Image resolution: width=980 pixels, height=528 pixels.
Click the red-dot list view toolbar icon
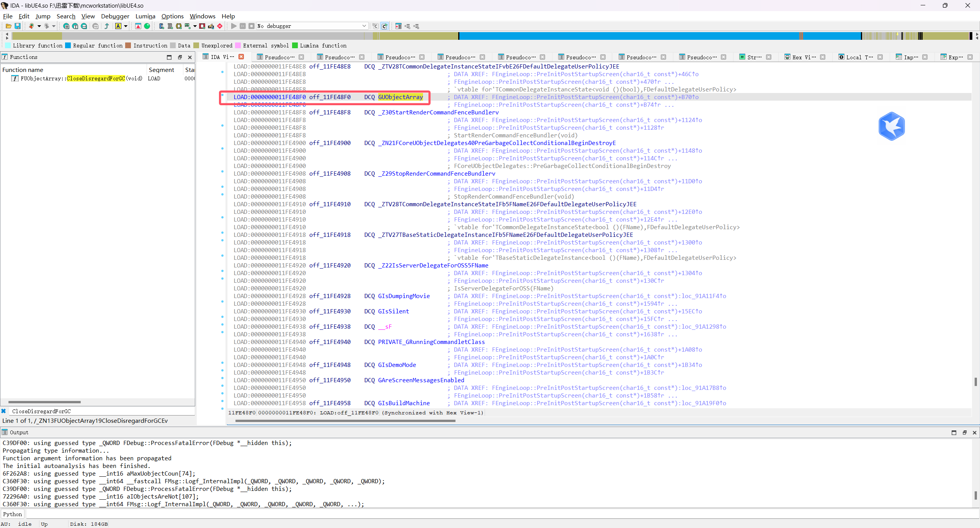point(399,26)
